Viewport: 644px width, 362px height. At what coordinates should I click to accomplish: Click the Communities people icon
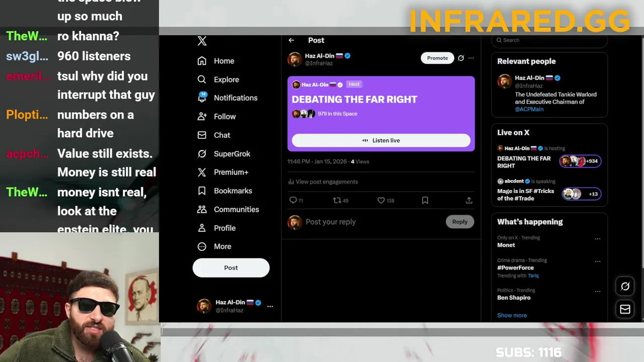[x=202, y=210]
